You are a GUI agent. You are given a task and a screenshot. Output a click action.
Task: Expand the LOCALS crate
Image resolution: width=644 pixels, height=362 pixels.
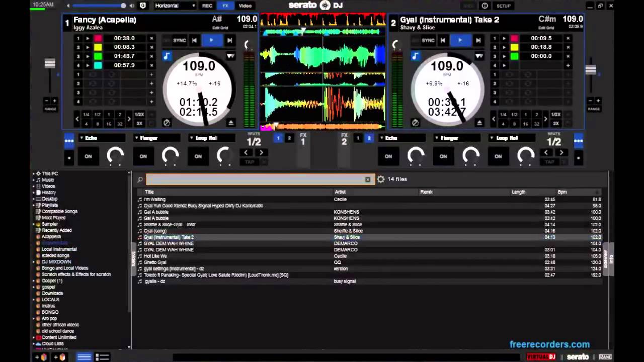click(34, 300)
